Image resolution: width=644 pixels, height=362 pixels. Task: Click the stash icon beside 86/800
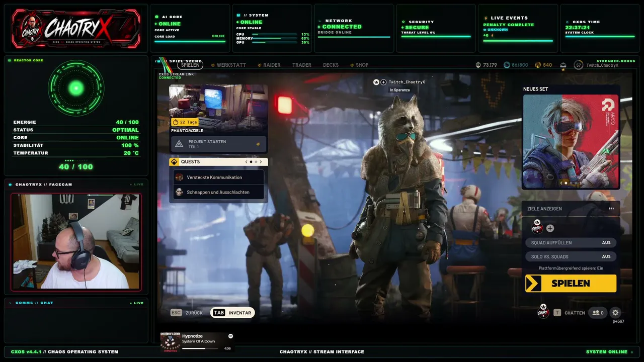[507, 65]
